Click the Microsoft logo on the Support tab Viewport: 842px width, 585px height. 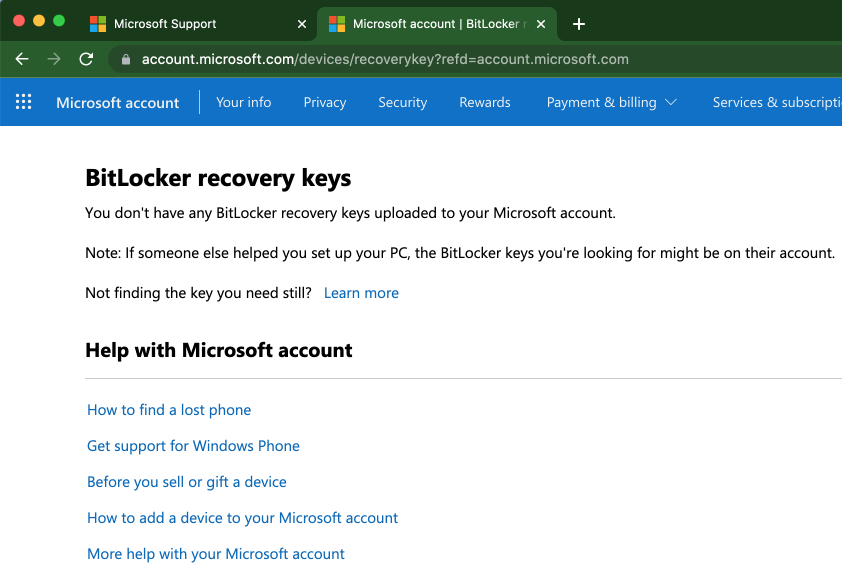click(x=97, y=22)
